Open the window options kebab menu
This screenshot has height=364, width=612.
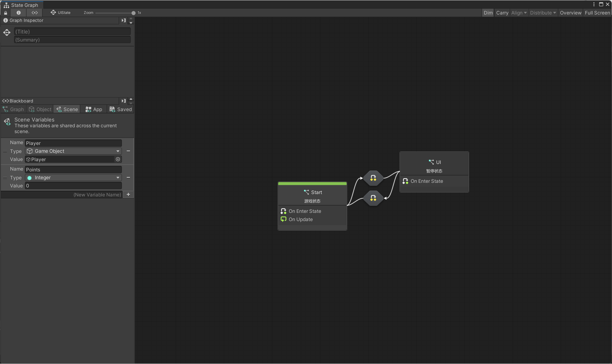tap(594, 4)
